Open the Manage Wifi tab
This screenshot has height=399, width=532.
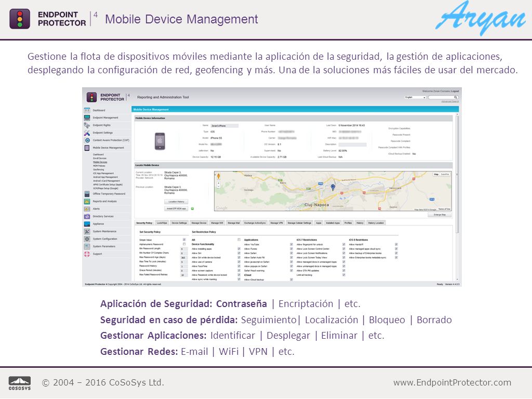[217, 223]
